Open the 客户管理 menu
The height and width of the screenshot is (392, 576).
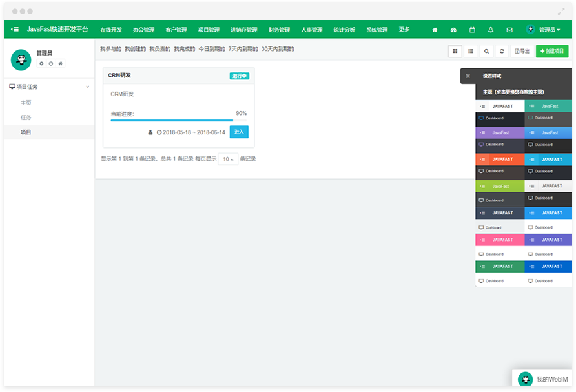pos(176,30)
